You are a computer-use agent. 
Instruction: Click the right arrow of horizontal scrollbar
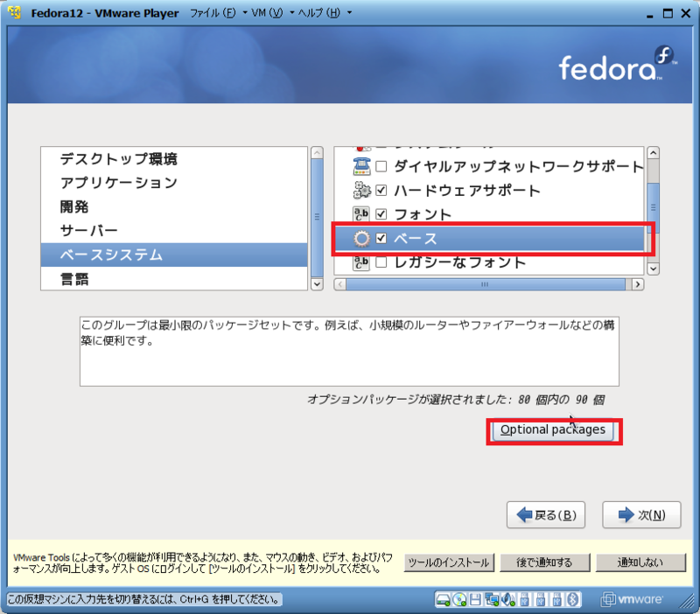pos(638,284)
